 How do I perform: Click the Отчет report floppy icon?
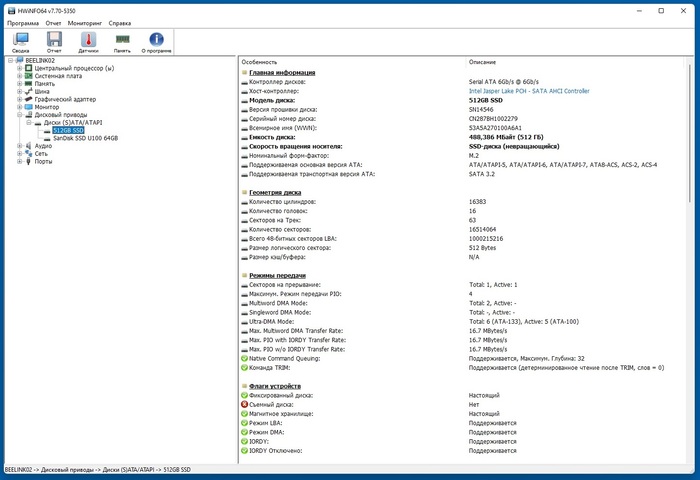[x=54, y=40]
